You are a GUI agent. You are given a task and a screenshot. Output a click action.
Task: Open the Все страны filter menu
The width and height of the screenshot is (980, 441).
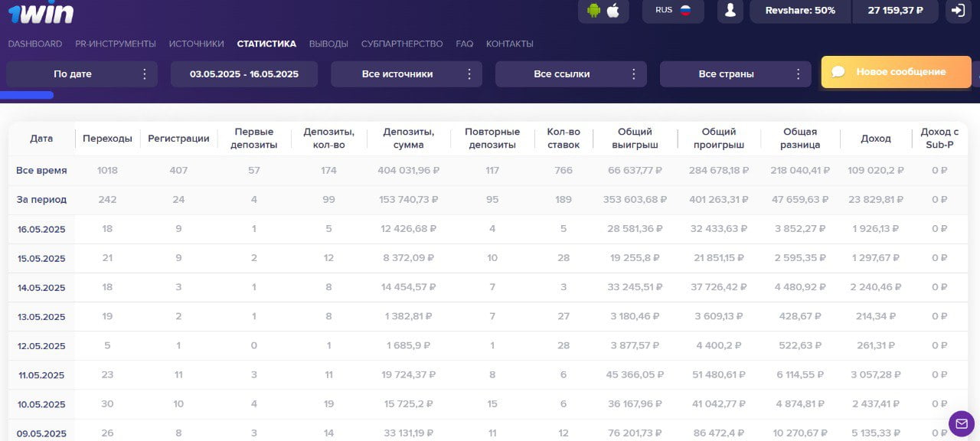tap(736, 74)
